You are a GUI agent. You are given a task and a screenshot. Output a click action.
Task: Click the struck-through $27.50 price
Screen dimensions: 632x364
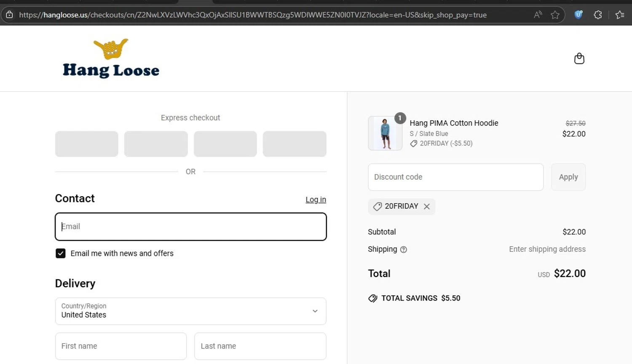click(x=576, y=123)
